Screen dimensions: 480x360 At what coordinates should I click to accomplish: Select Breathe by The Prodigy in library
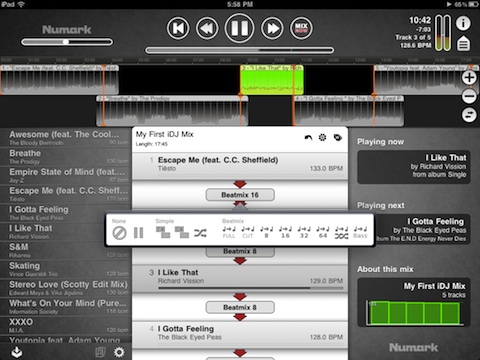click(x=66, y=157)
